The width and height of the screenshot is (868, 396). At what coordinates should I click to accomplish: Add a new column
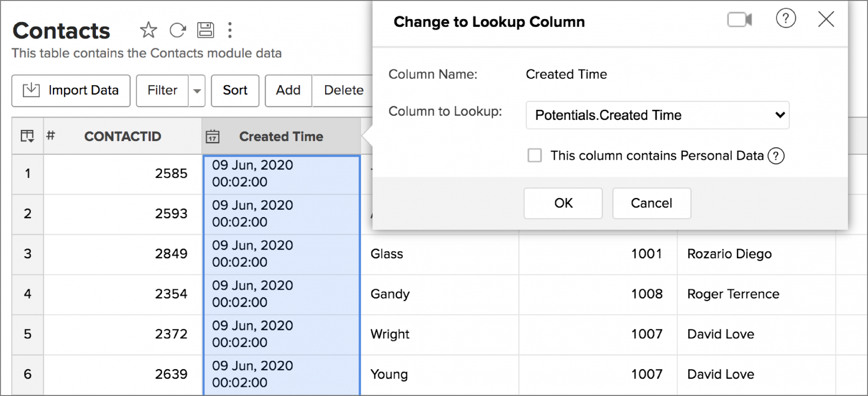(x=288, y=90)
